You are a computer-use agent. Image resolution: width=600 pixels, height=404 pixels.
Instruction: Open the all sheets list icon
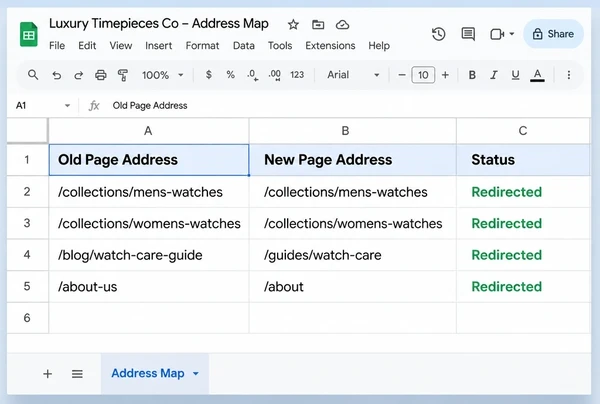77,374
